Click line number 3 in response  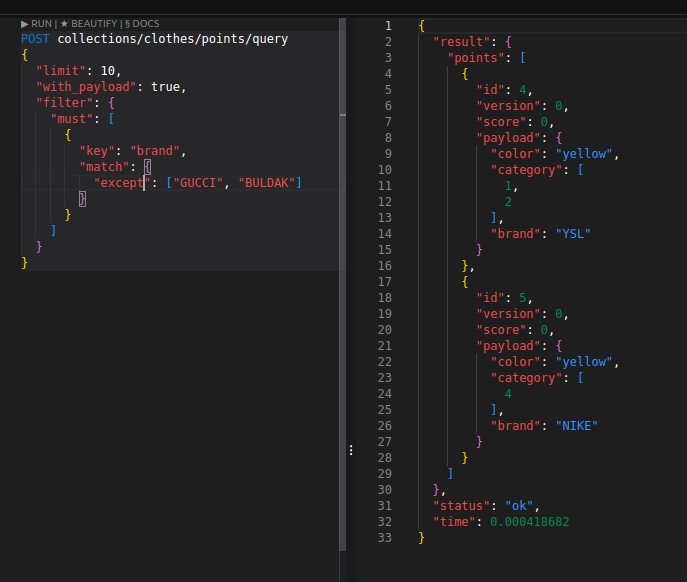(x=388, y=57)
